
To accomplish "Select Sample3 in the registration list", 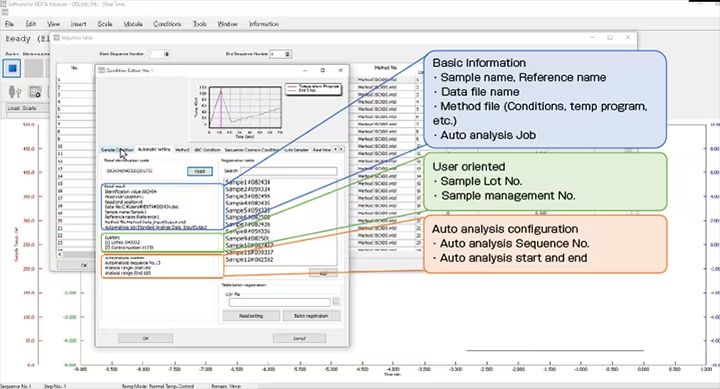I will pos(248,196).
